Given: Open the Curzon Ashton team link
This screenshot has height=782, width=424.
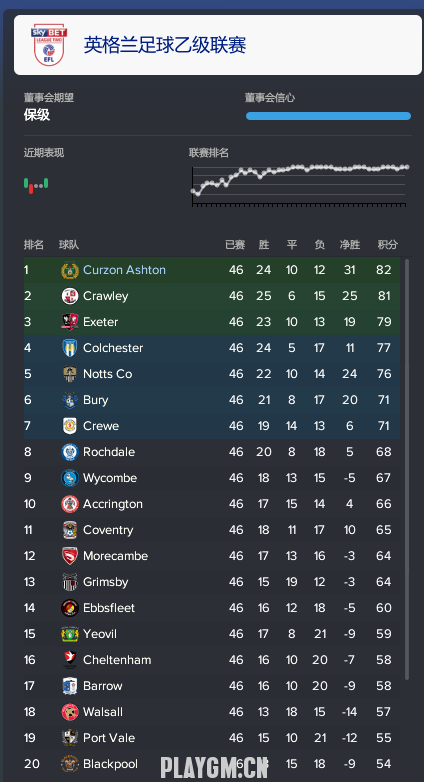Looking at the screenshot, I should tap(124, 270).
